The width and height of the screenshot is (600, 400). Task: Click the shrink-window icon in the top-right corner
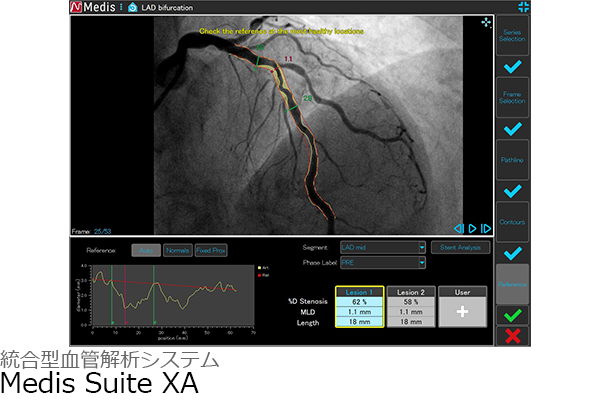[x=523, y=7]
